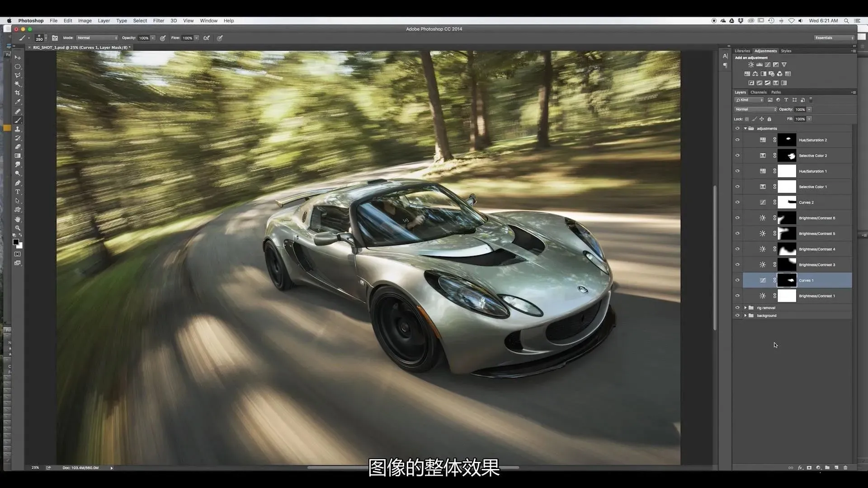This screenshot has height=488, width=868.
Task: Switch to the Channels tab
Action: click(758, 92)
